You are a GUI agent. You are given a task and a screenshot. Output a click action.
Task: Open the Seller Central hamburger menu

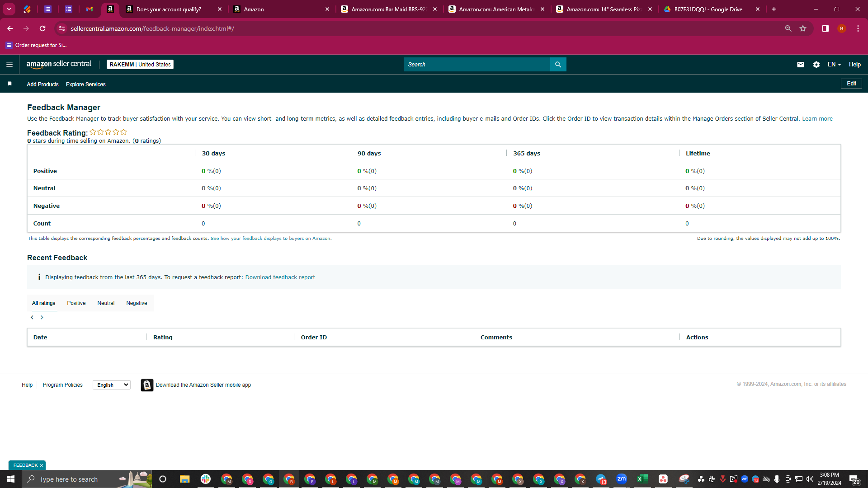[x=9, y=65]
